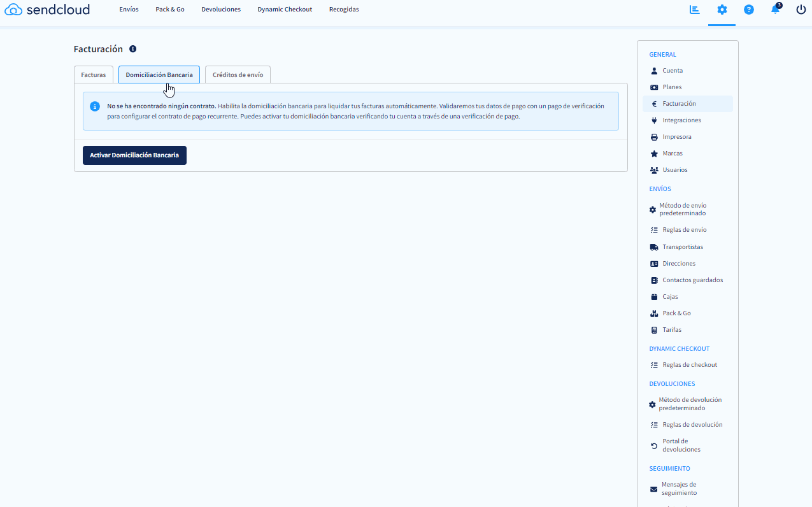Click the checklist icon beside Reglas de envío
This screenshot has height=507, width=812.
tap(654, 230)
